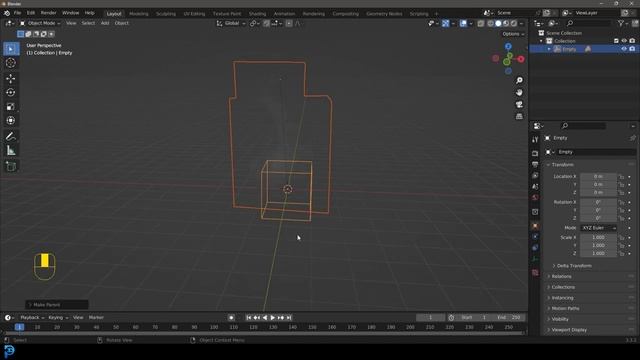Toggle the camera view icon
Image resolution: width=640 pixels, height=360 pixels.
[519, 104]
